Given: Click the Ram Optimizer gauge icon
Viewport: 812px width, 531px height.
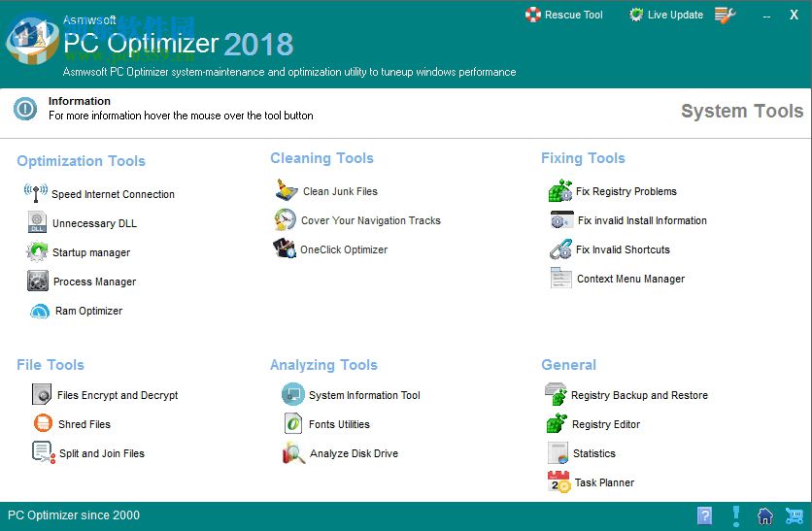Looking at the screenshot, I should coord(40,311).
